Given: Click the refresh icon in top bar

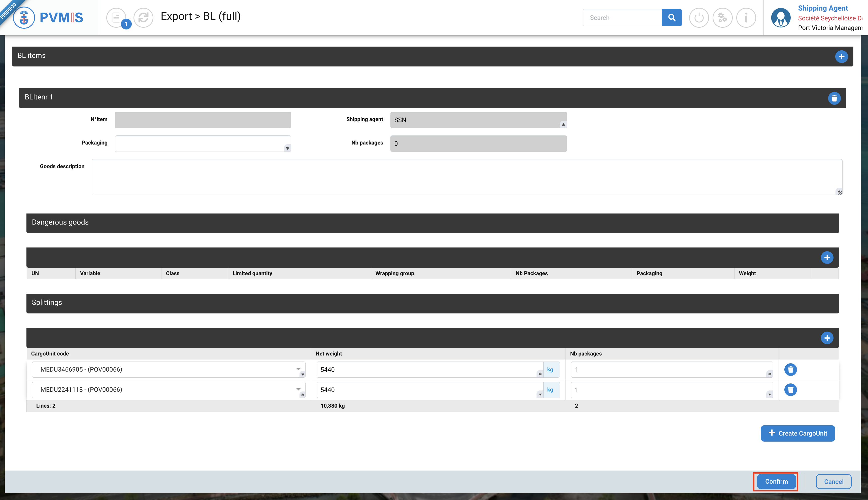Looking at the screenshot, I should 143,18.
